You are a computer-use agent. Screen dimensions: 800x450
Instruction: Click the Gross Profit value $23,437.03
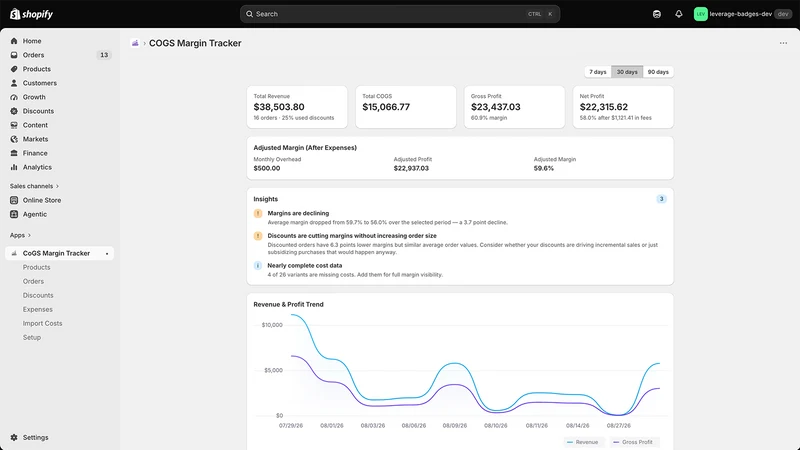495,107
